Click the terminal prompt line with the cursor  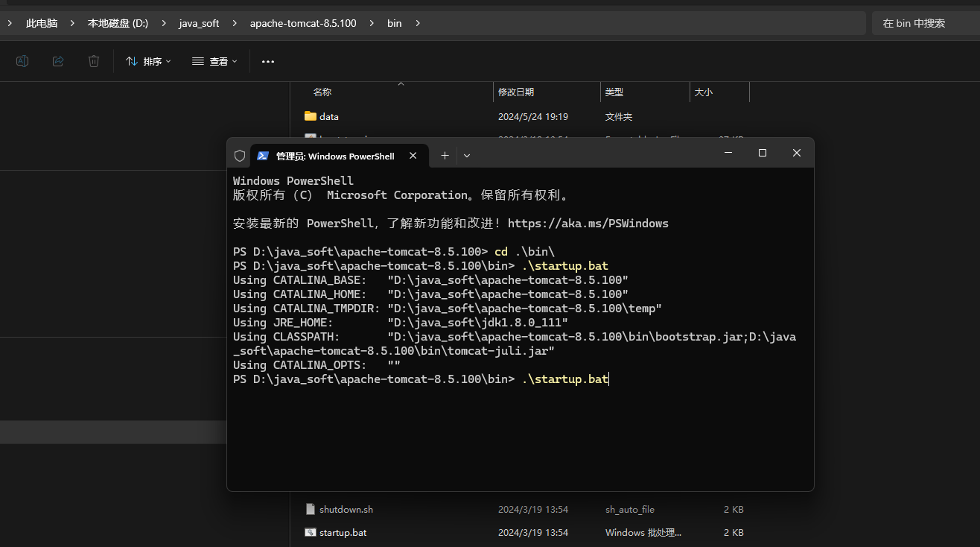point(421,379)
